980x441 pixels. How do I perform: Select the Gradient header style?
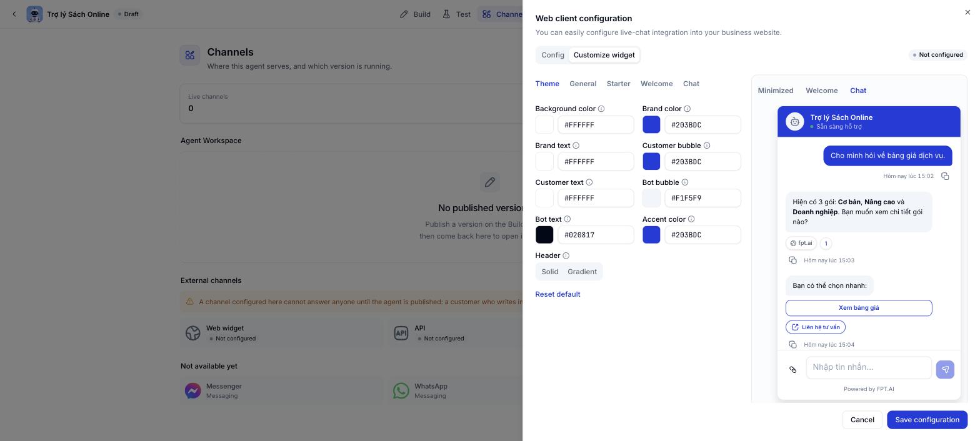pyautogui.click(x=582, y=272)
